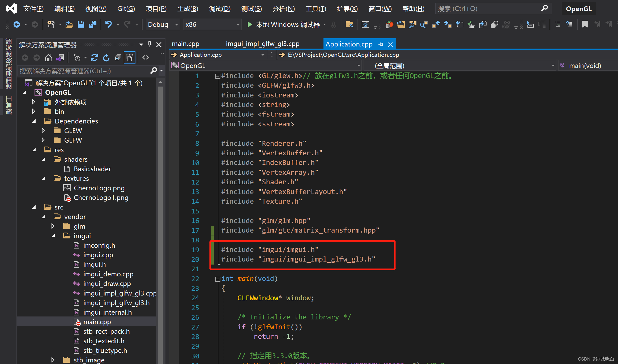
Task: Toggle auto-hide pin on Solution Explorer
Action: (x=150, y=44)
